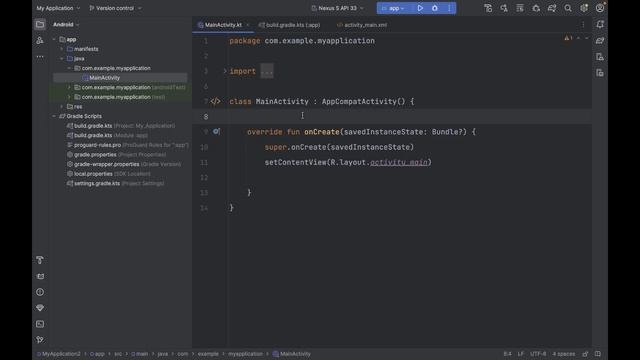640x360 pixels.
Task: Click the layout XML gutter icon on line 7
Action: [216, 101]
